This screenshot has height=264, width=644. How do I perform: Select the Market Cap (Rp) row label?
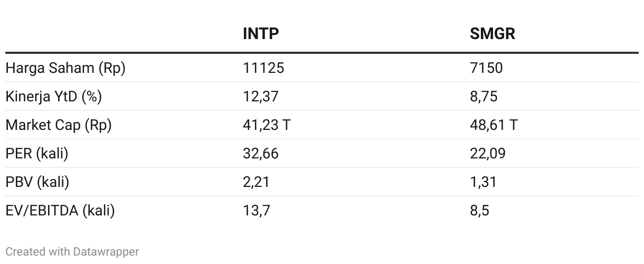tap(59, 125)
